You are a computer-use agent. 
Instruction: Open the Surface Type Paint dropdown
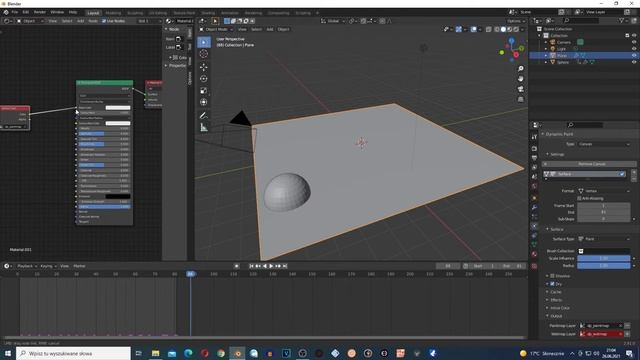(604, 239)
